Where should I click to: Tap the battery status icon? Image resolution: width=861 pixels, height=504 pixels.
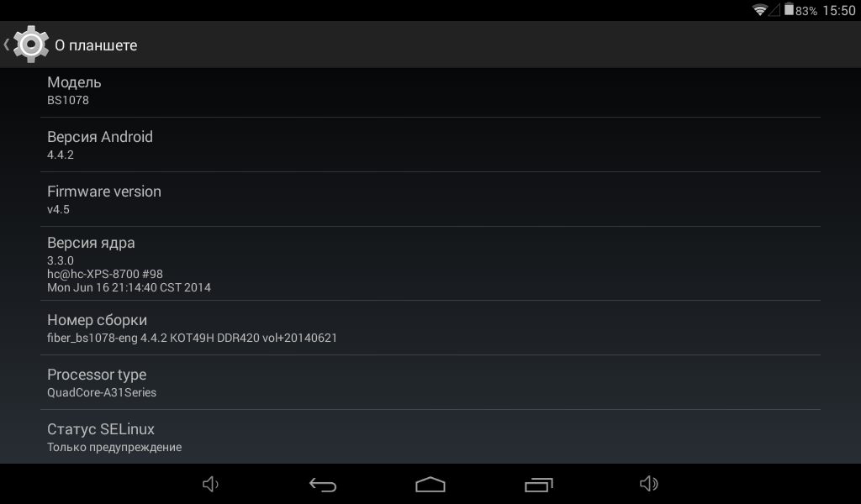pyautogui.click(x=789, y=9)
